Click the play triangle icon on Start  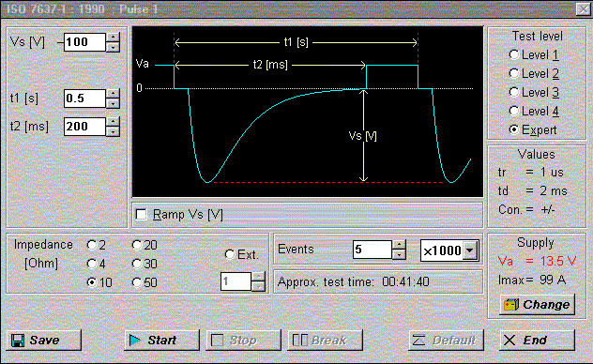click(134, 341)
